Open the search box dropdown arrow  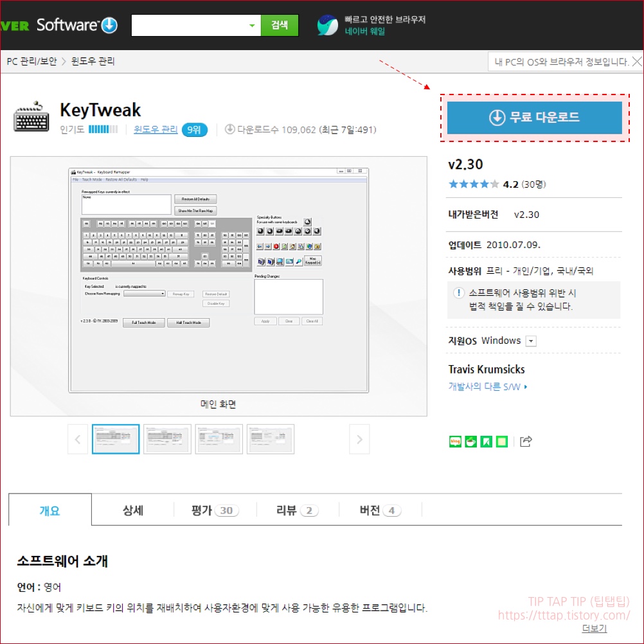pyautogui.click(x=252, y=26)
